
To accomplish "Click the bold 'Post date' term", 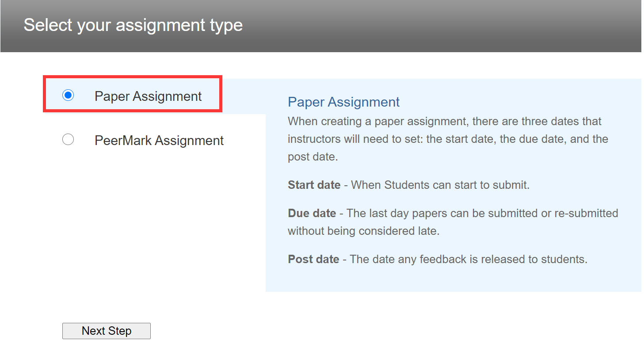I will (x=313, y=259).
